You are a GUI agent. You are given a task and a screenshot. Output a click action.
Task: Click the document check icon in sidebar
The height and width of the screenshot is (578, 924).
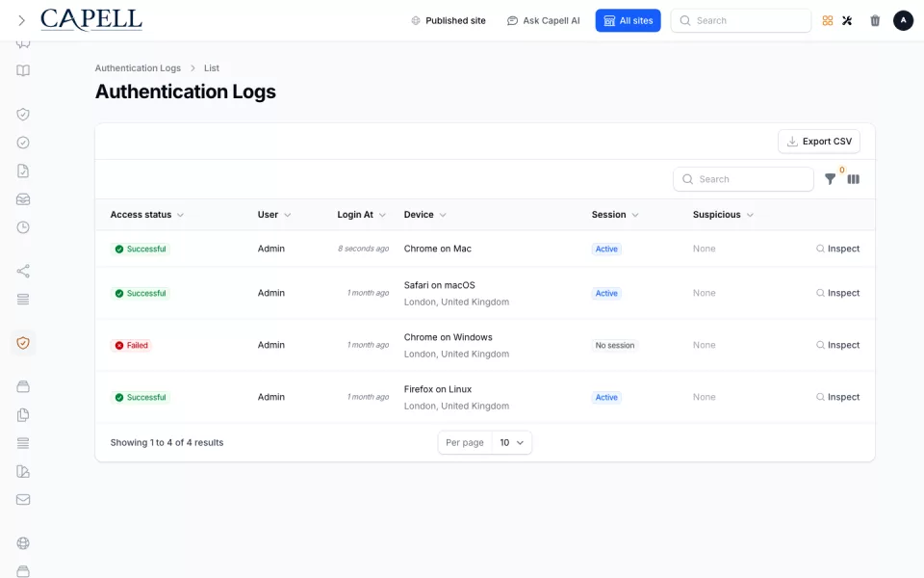[23, 171]
